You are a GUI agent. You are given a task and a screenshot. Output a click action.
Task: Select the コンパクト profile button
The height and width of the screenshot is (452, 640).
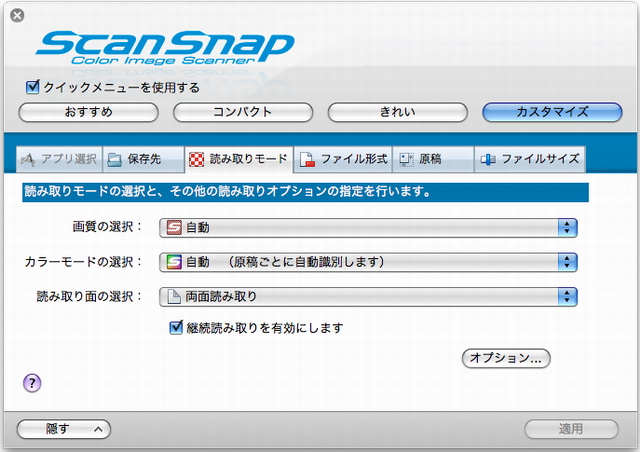pyautogui.click(x=243, y=112)
